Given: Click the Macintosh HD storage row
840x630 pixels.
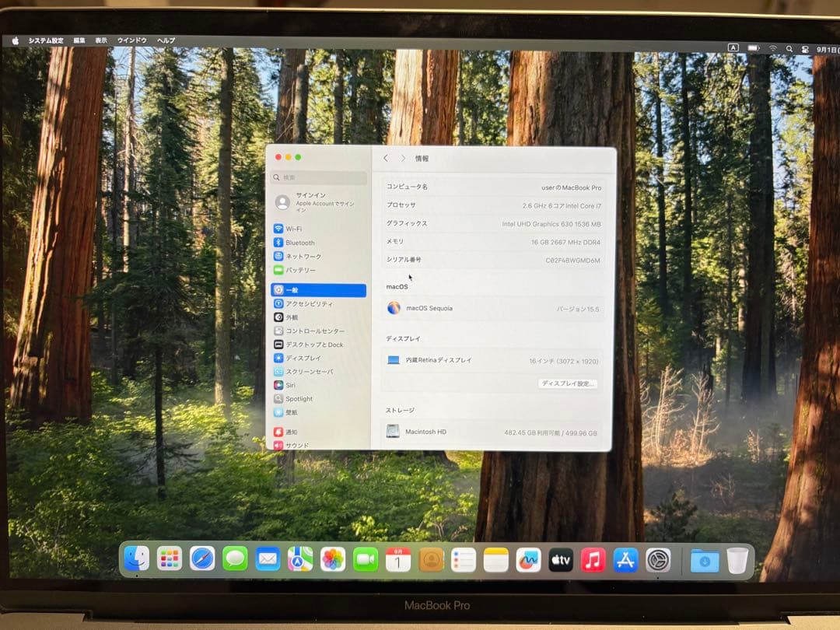Looking at the screenshot, I should pyautogui.click(x=492, y=432).
